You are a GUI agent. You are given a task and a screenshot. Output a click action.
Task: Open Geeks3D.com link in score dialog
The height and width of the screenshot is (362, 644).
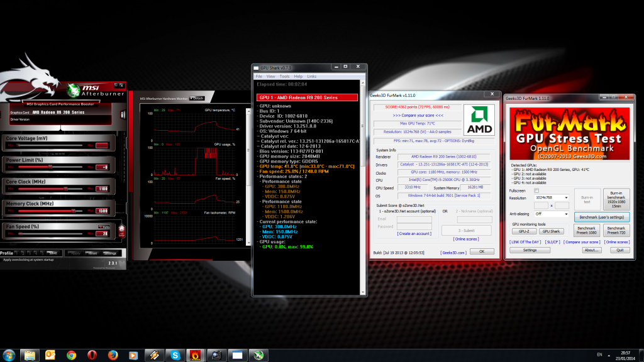point(453,253)
